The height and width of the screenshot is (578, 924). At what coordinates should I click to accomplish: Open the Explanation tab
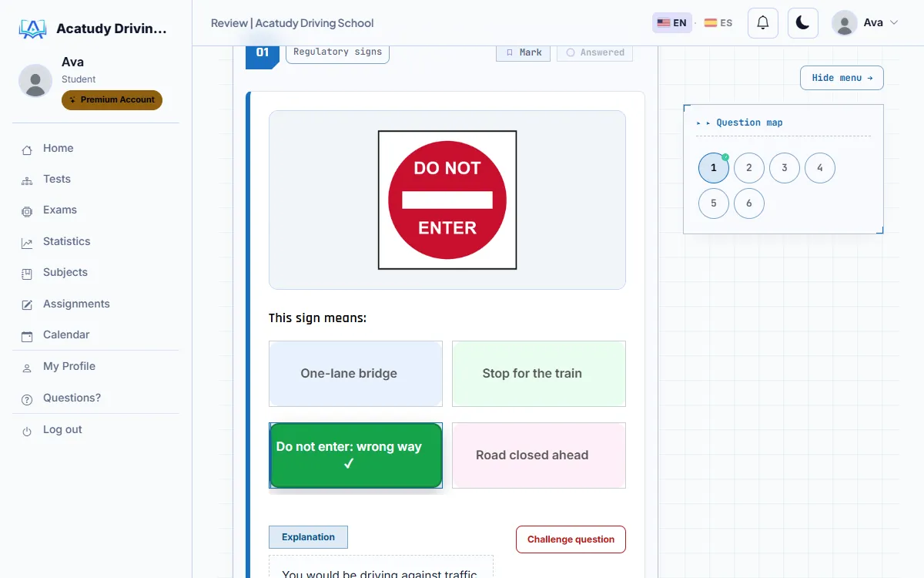(308, 537)
